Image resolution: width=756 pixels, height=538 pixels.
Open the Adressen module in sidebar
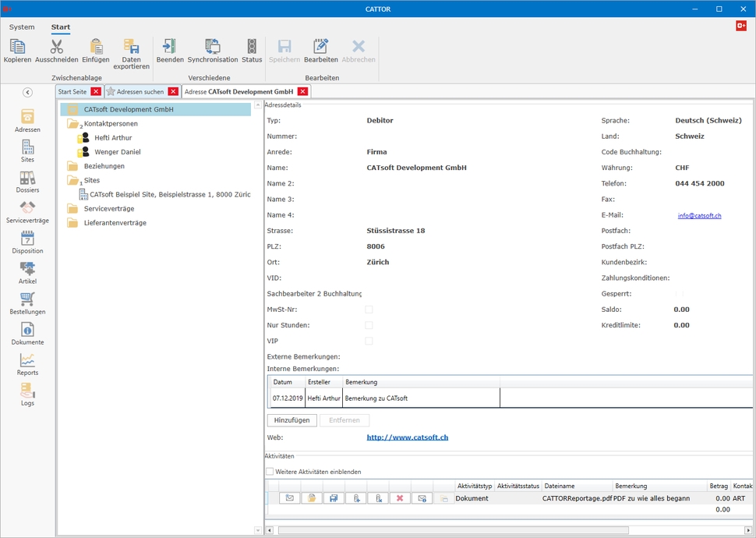point(27,120)
